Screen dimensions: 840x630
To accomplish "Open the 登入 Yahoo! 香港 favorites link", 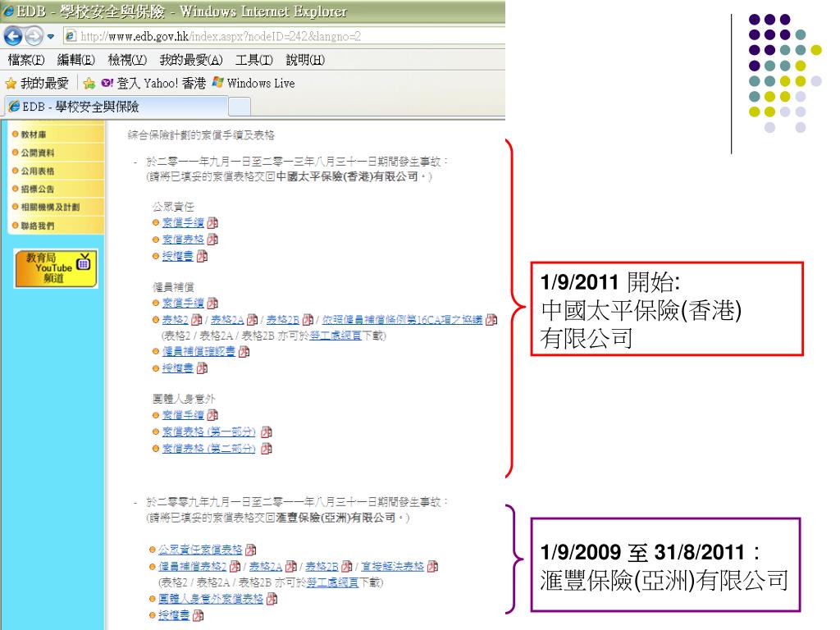I will [153, 84].
